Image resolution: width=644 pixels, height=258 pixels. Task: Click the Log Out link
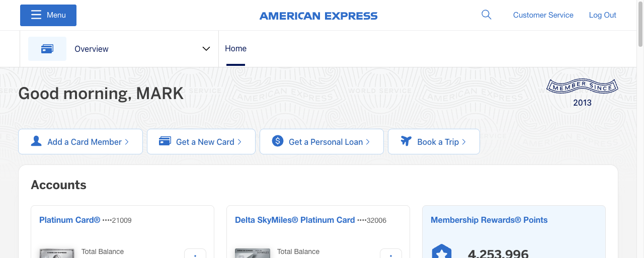[x=602, y=15]
